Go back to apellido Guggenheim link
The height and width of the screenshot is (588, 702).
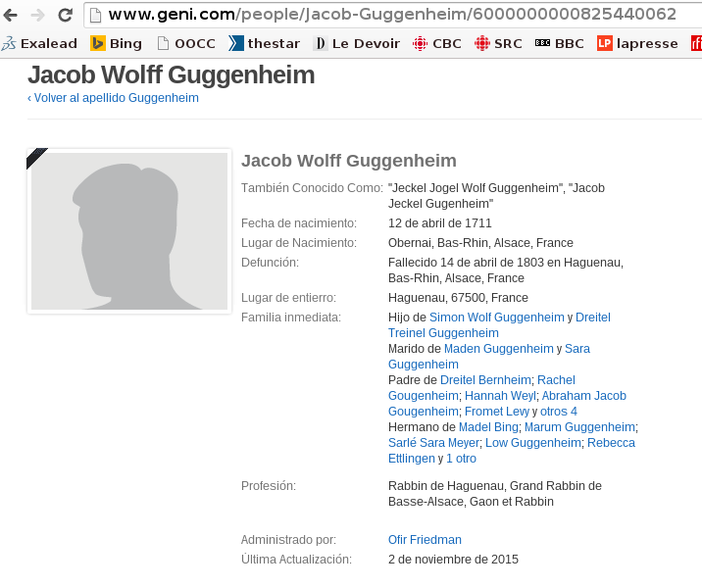tap(113, 98)
